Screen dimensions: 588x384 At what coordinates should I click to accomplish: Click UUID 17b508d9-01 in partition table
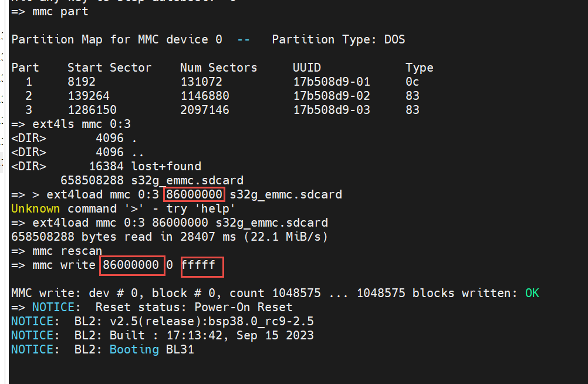click(x=332, y=82)
